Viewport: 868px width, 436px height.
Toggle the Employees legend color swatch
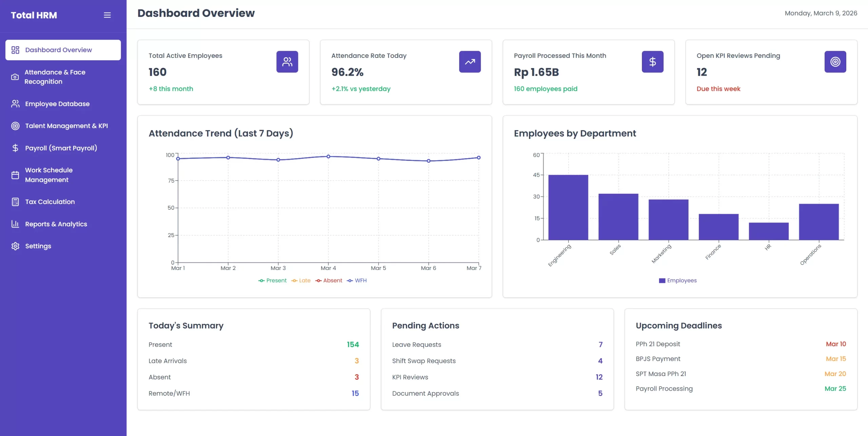click(662, 281)
